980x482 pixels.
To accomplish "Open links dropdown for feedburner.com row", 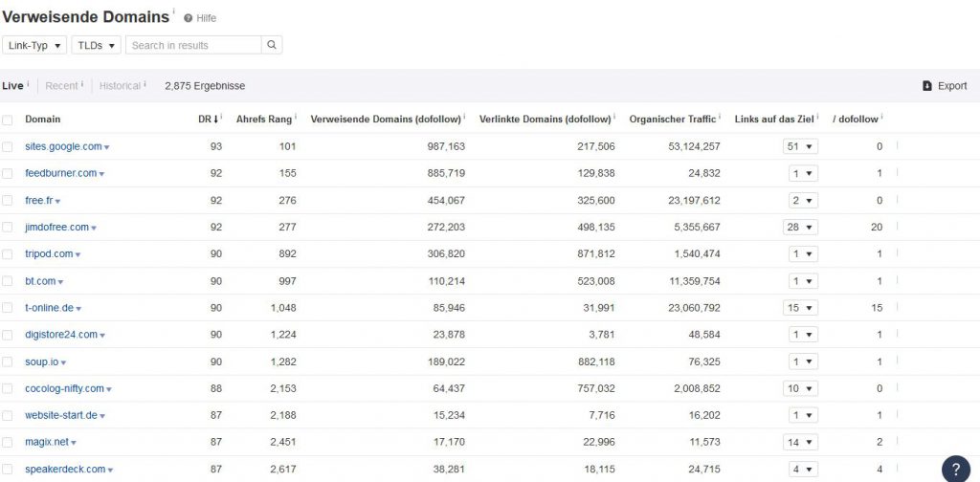I will (x=803, y=173).
